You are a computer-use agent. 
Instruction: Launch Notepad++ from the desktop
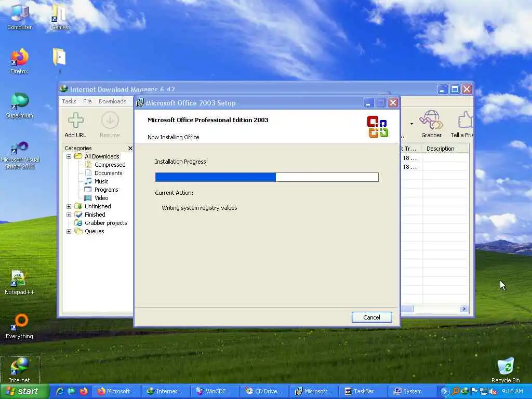(x=19, y=282)
